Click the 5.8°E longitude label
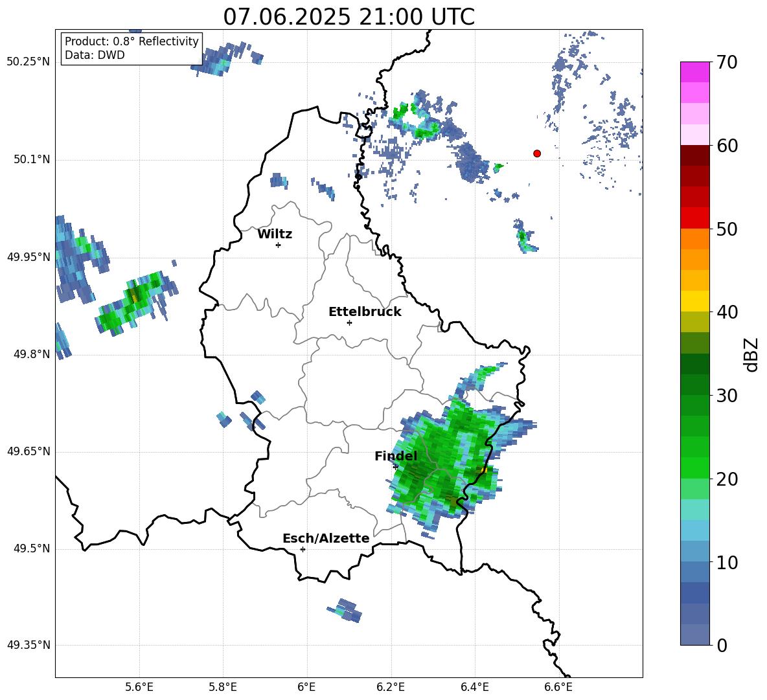This screenshot has width=767, height=700. tap(223, 687)
